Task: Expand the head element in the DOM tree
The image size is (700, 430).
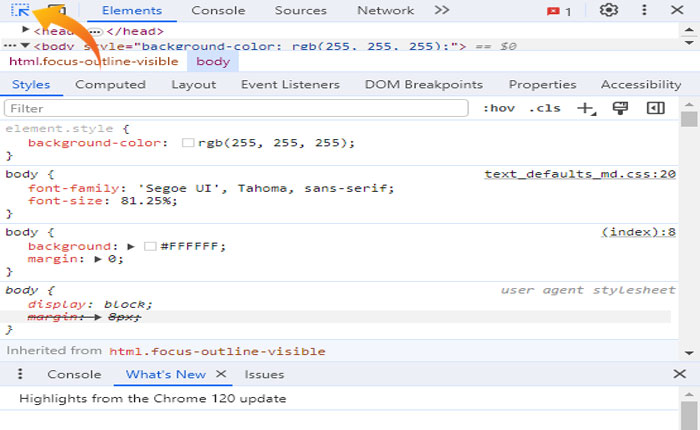Action: click(x=26, y=30)
